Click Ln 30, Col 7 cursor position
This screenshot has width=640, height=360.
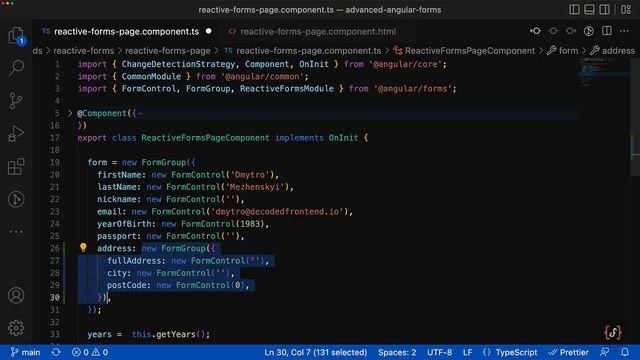click(316, 352)
